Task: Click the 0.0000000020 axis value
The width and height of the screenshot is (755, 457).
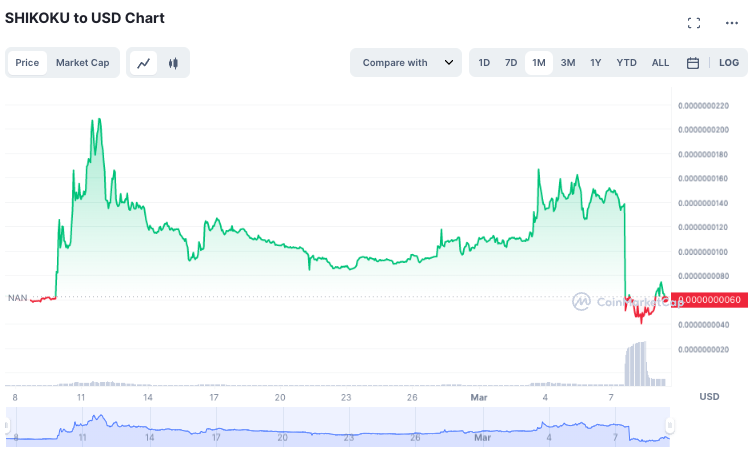Action: click(x=703, y=350)
